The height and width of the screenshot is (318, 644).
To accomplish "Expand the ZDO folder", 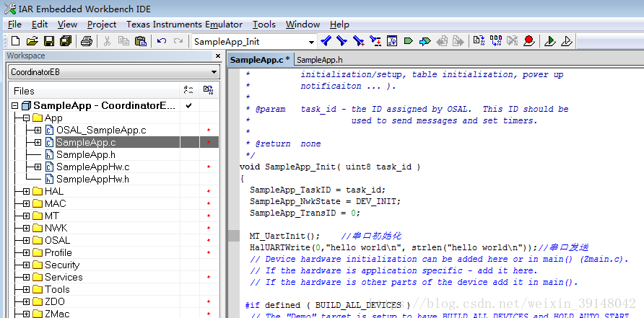I will (27, 301).
